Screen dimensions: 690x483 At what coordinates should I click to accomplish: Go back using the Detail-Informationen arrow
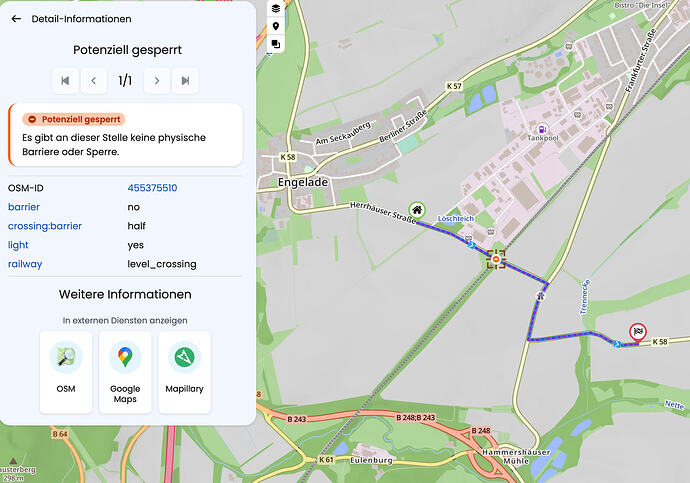pos(16,19)
